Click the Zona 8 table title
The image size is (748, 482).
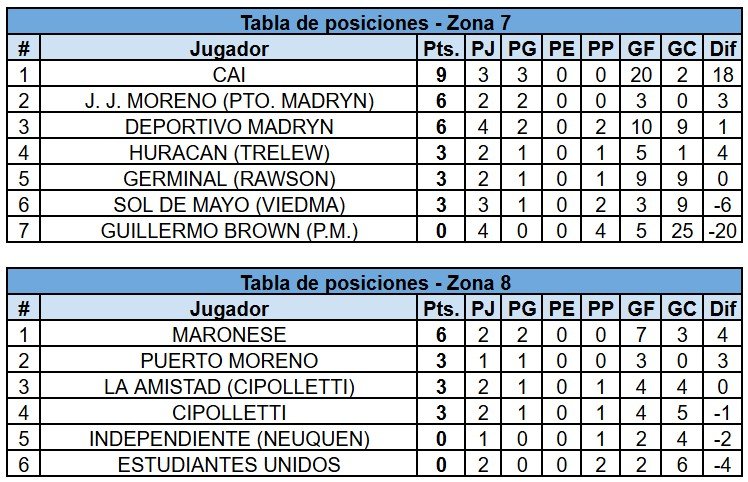pos(375,283)
